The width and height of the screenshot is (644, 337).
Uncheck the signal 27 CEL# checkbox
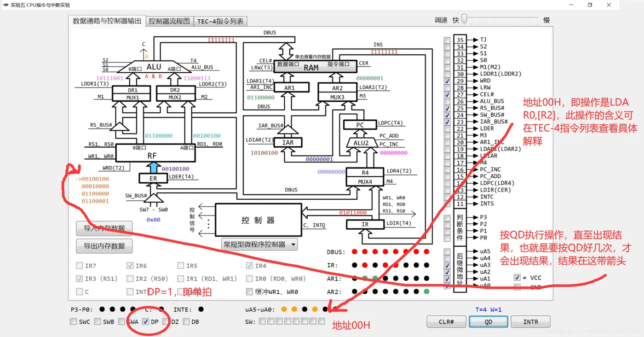[x=447, y=94]
